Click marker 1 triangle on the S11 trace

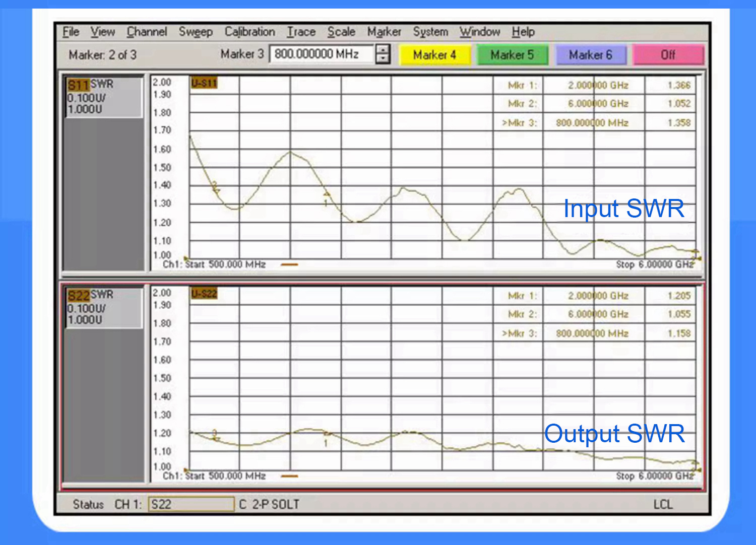click(x=326, y=194)
